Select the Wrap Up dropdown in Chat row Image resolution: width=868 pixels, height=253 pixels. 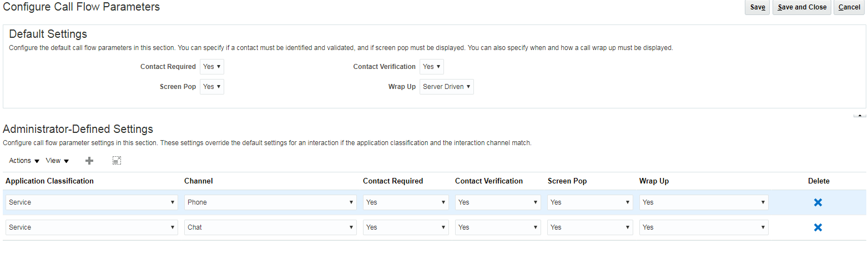pyautogui.click(x=704, y=227)
